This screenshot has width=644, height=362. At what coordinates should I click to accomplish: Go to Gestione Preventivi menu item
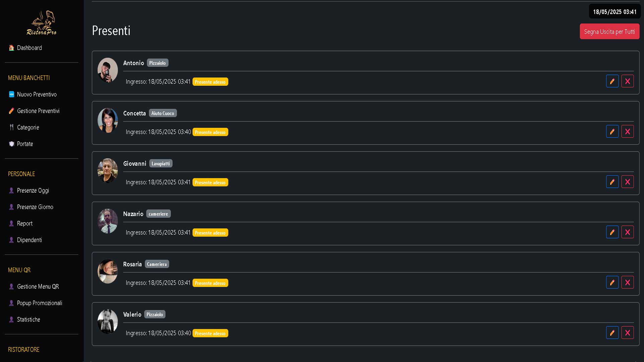click(38, 111)
